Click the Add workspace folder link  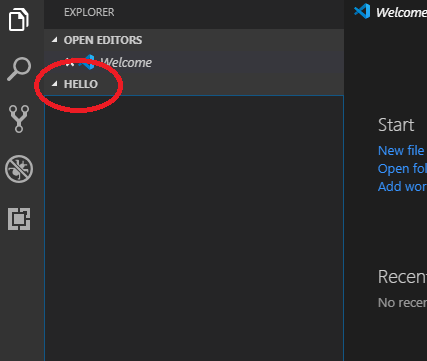402,187
